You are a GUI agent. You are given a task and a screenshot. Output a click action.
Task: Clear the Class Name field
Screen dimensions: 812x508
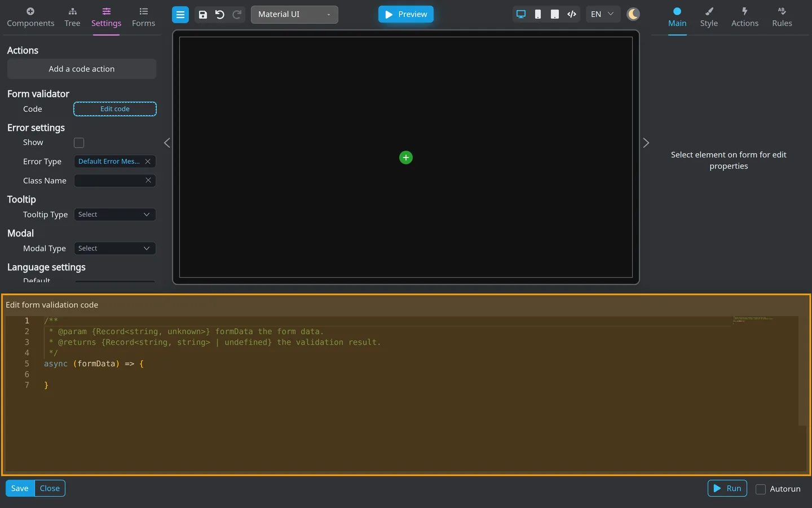tap(148, 180)
